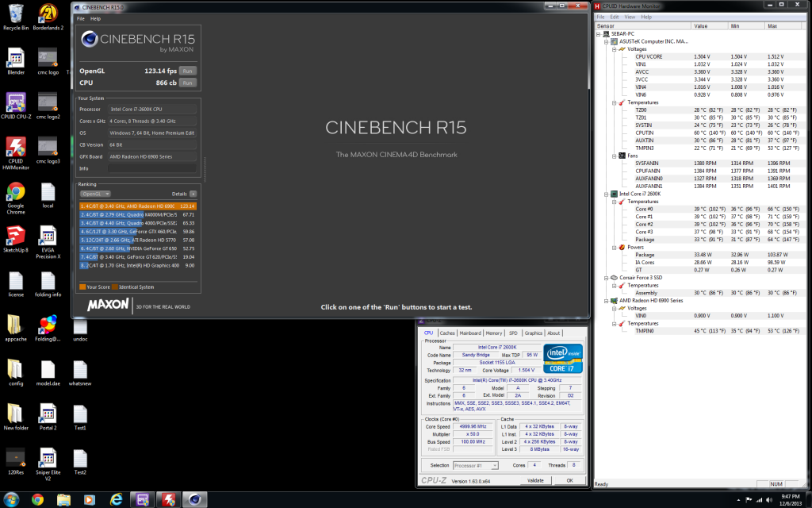Viewport: 812px width, 508px height.
Task: Select ranking entry GeForce GTX 460 59.86
Action: tap(138, 232)
